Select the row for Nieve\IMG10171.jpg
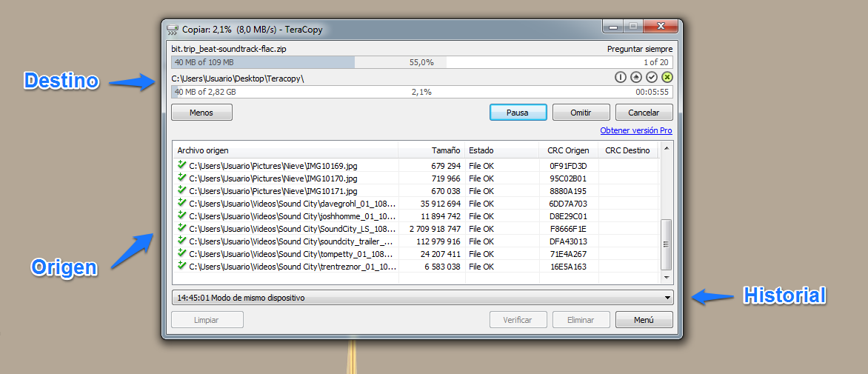Screen dimensions: 868x374 point(416,191)
